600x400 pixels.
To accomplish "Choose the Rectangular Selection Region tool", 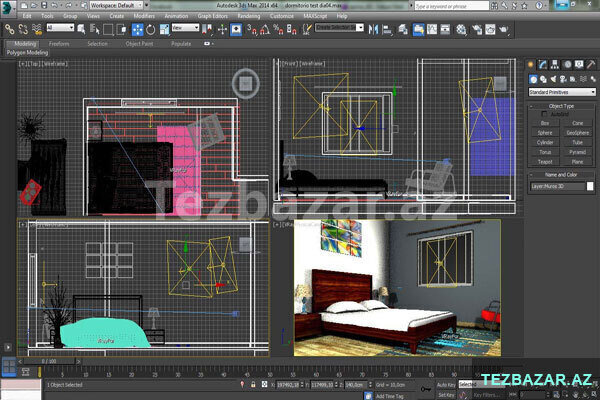I will point(108,29).
